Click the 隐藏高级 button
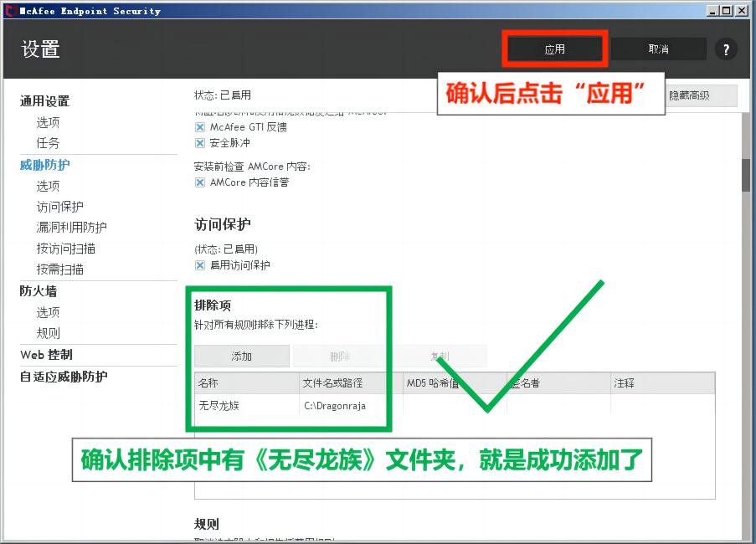Screen dimensions: 756x544 (x=702, y=95)
